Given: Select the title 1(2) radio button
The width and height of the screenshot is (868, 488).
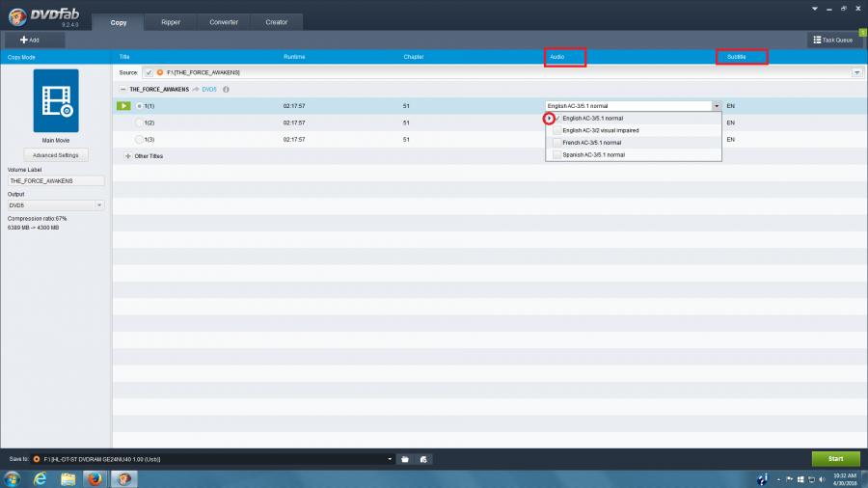Looking at the screenshot, I should pyautogui.click(x=139, y=122).
